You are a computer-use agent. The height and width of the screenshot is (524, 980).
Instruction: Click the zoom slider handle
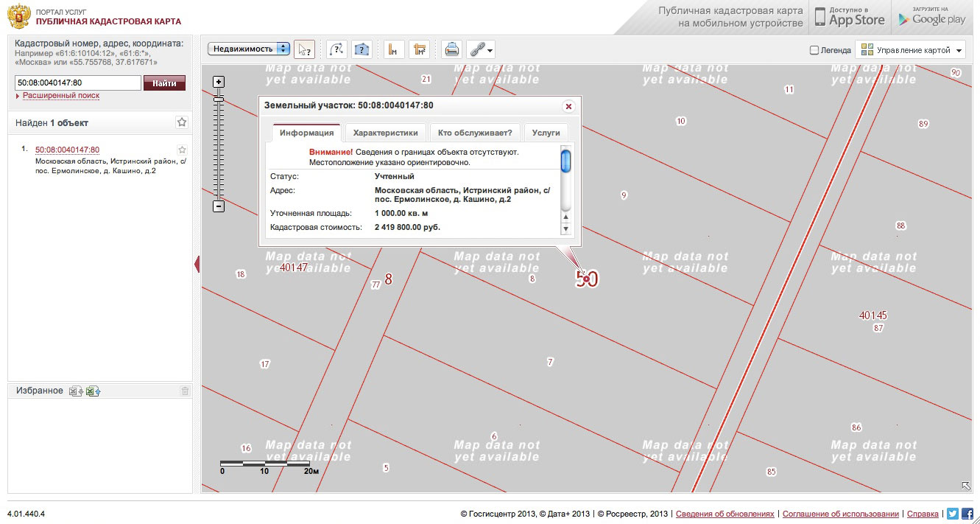point(218,99)
